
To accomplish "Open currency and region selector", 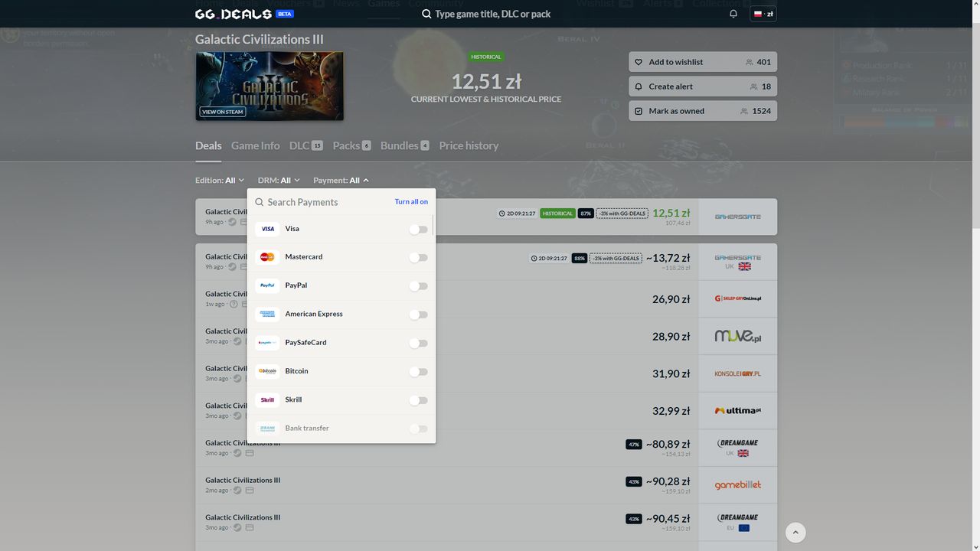I will [763, 14].
